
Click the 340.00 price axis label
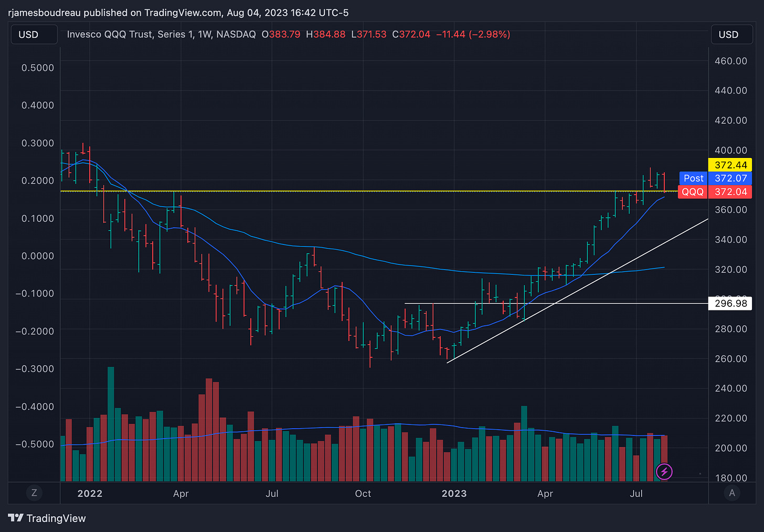(x=731, y=240)
